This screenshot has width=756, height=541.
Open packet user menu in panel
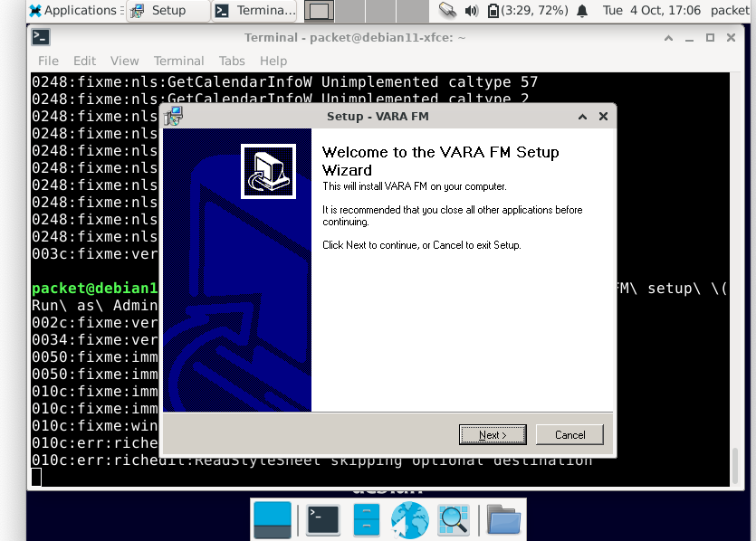coord(730,11)
